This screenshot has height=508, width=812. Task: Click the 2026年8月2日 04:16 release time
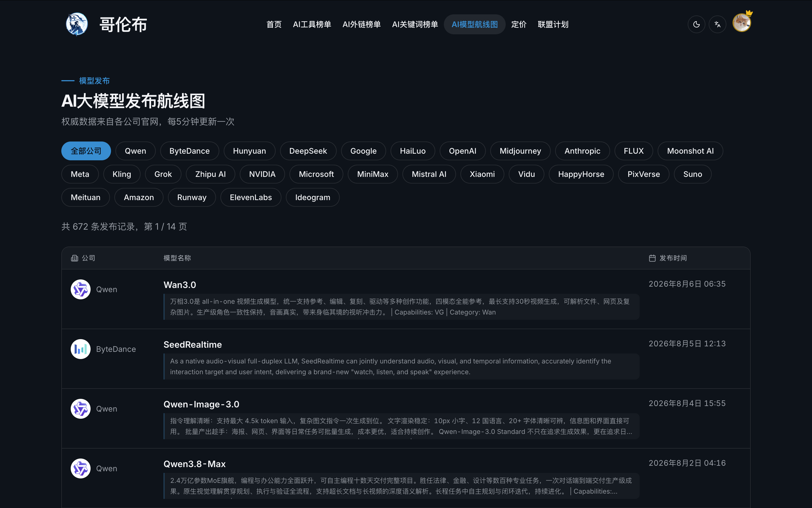tap(687, 463)
